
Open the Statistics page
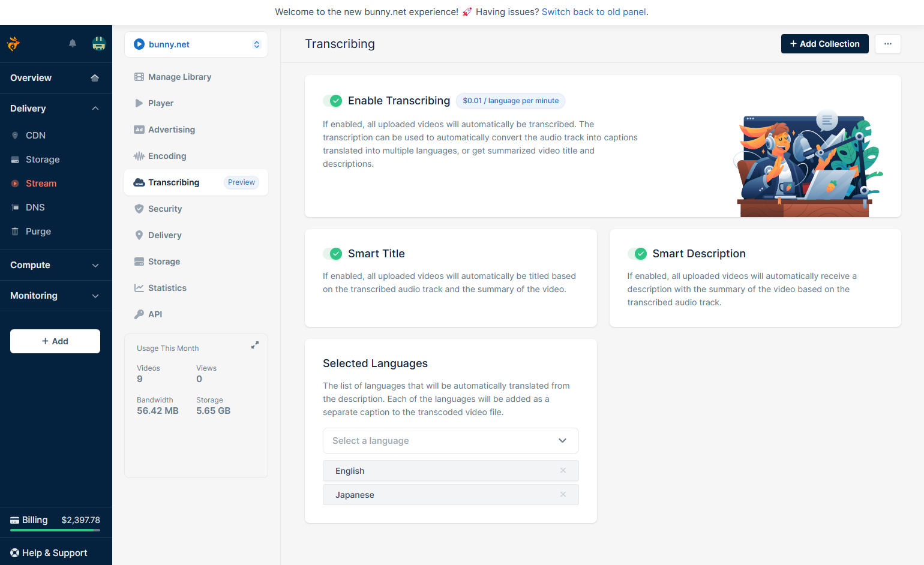point(167,288)
